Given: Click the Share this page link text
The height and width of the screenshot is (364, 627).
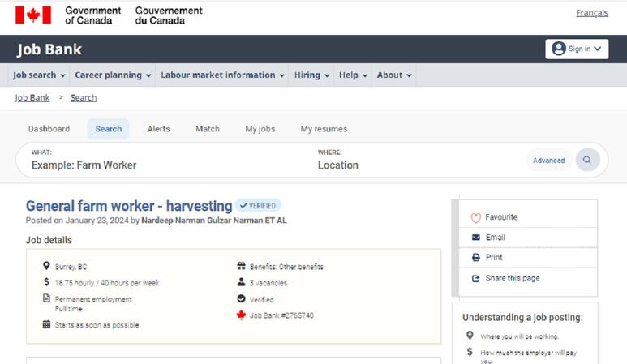Looking at the screenshot, I should tap(513, 278).
